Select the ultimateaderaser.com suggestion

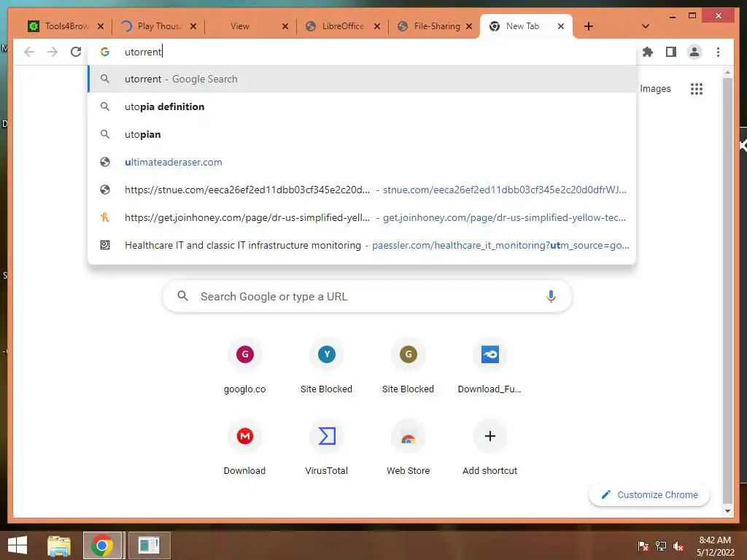362,162
